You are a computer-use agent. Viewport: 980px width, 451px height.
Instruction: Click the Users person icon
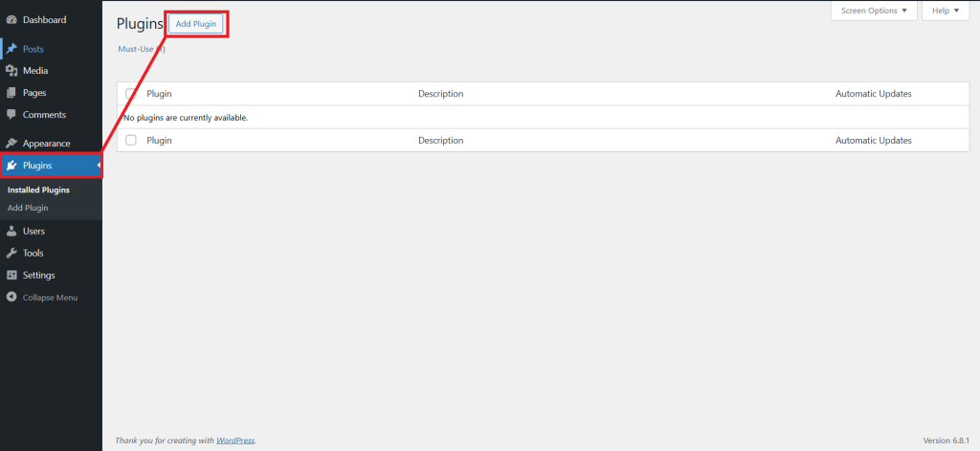[11, 231]
